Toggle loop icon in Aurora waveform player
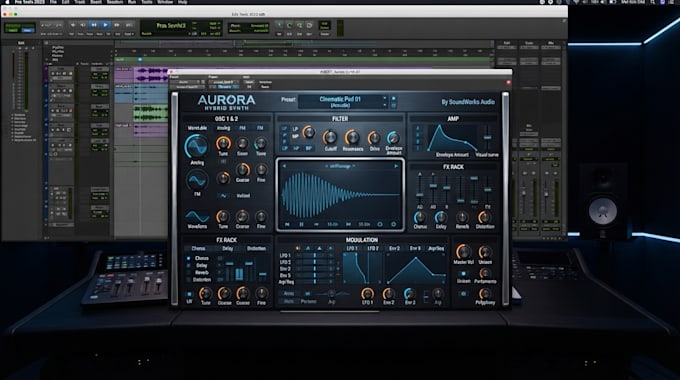This screenshot has height=380, width=680. 379,224
